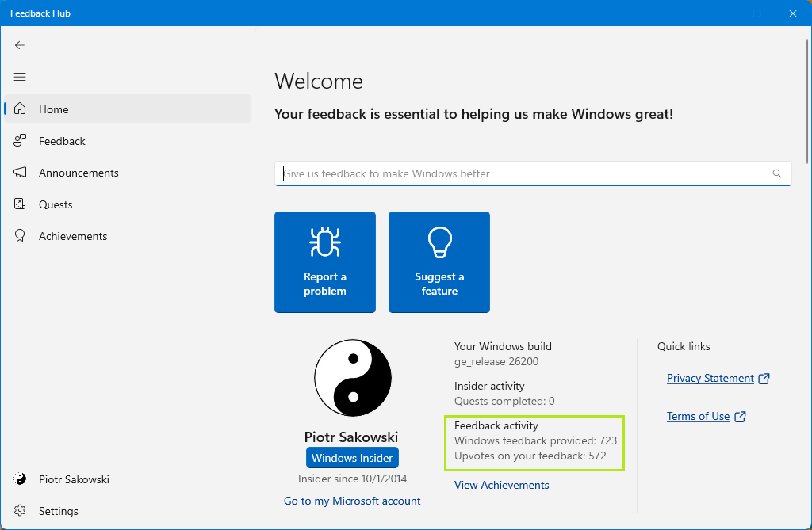Click the Settings gear icon

click(x=21, y=511)
